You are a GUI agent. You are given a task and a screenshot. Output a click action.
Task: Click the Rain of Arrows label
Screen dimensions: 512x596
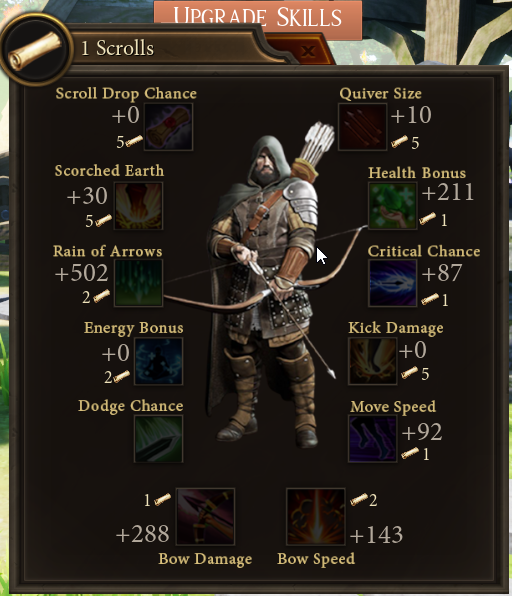tap(108, 251)
